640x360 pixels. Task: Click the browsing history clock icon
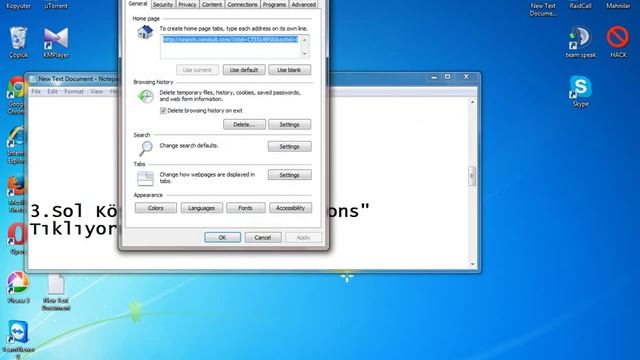click(145, 97)
